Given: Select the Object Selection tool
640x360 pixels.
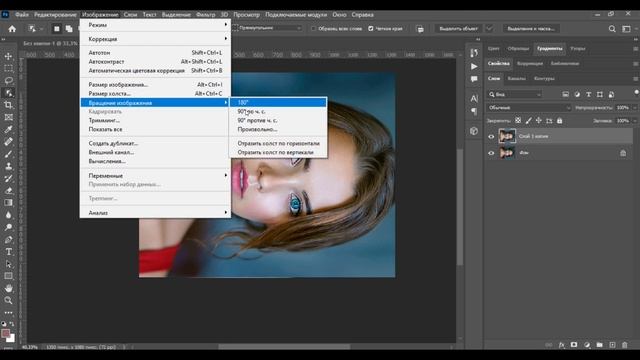Looking at the screenshot, I should tap(8, 93).
